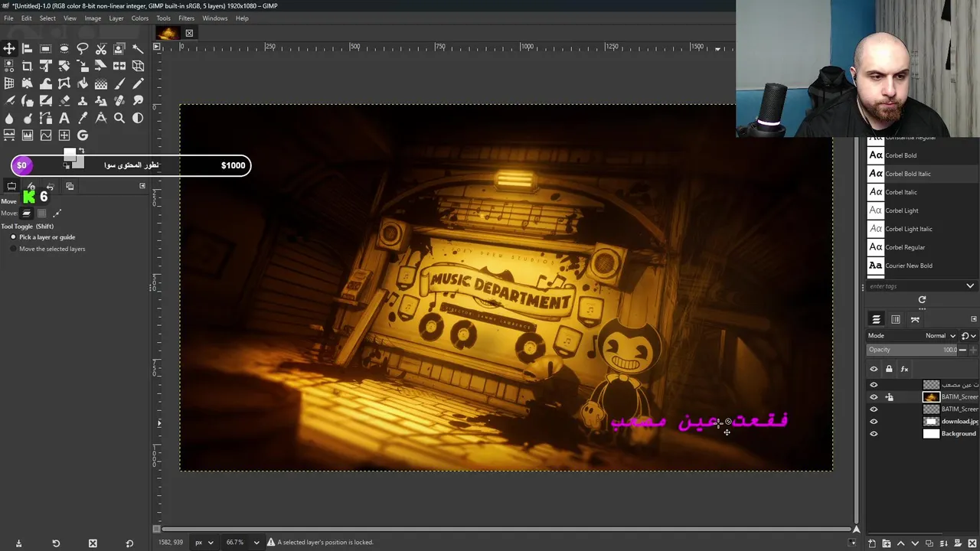Decrease opacity with the minus button
The image size is (980, 551).
[x=962, y=350]
